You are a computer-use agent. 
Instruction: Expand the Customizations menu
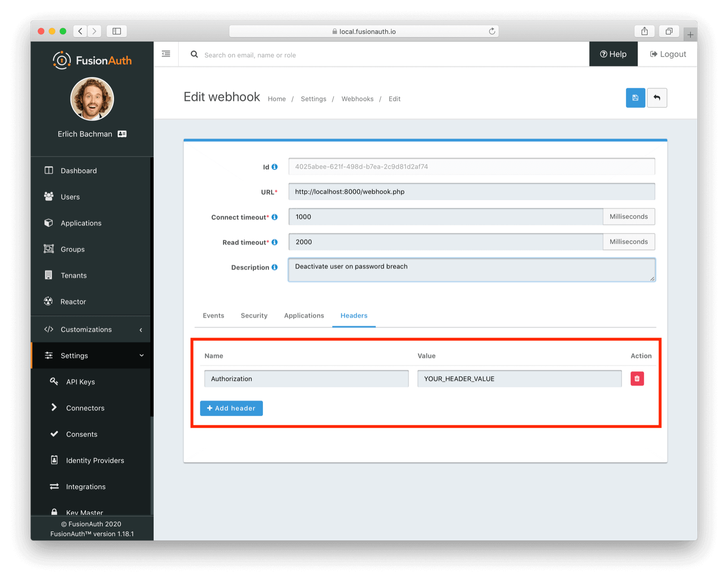tap(91, 329)
